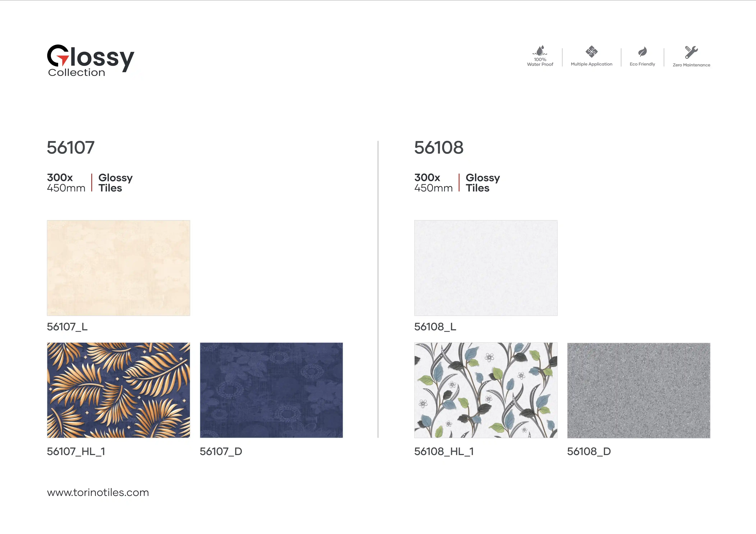Click the 56108_HL_1 caption label
756x534 pixels.
(444, 451)
